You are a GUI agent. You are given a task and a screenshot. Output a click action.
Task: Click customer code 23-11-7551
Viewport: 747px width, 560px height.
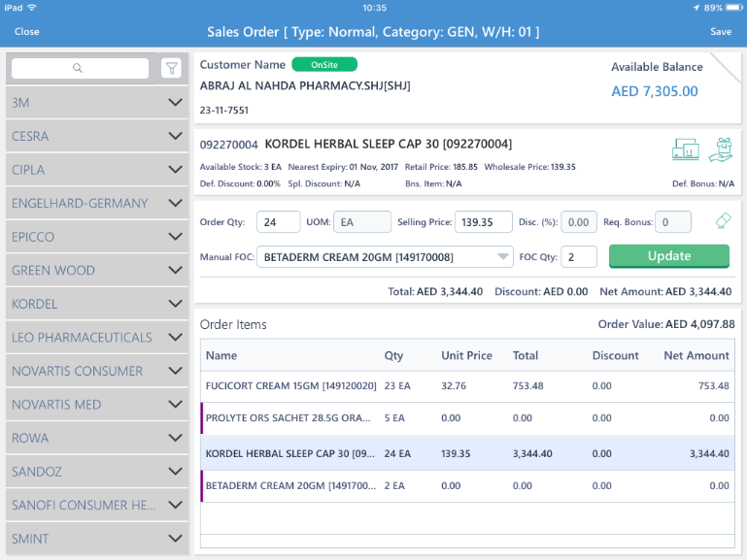[x=224, y=111]
